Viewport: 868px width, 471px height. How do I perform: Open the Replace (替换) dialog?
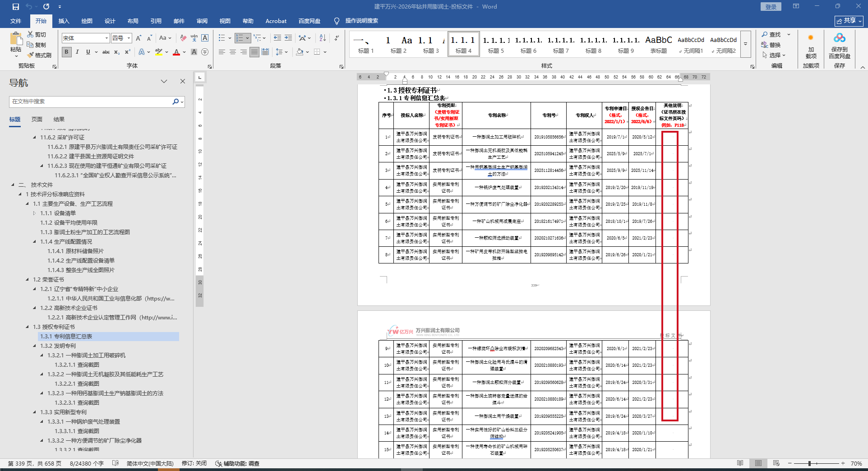pyautogui.click(x=771, y=45)
